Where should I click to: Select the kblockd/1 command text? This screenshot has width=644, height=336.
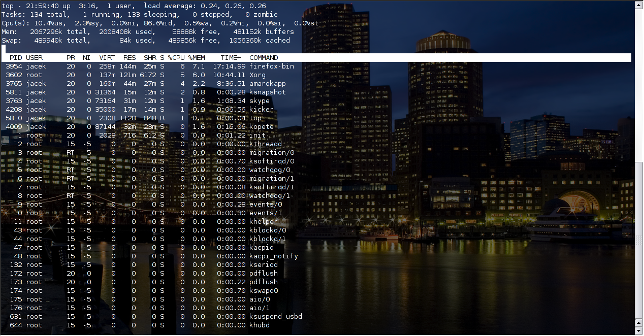point(268,239)
